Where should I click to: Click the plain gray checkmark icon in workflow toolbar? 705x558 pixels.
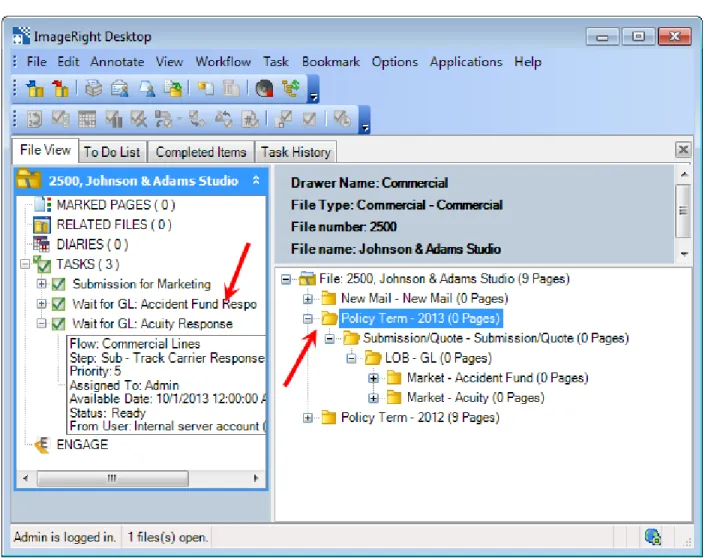(309, 119)
